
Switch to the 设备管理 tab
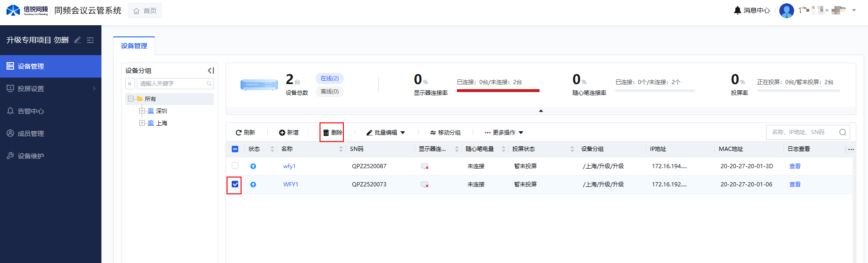pos(134,46)
